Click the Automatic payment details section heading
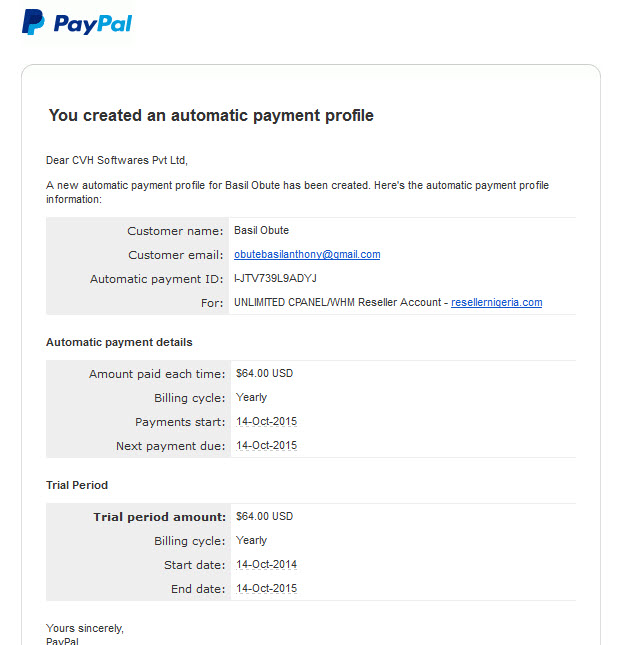This screenshot has width=620, height=645. [119, 343]
